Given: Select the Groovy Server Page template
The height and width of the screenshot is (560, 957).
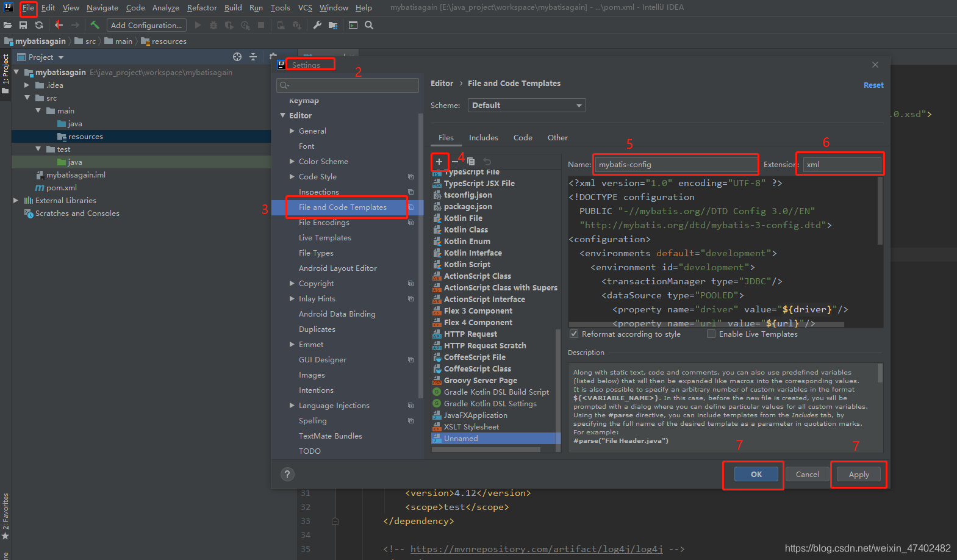Looking at the screenshot, I should (x=479, y=380).
